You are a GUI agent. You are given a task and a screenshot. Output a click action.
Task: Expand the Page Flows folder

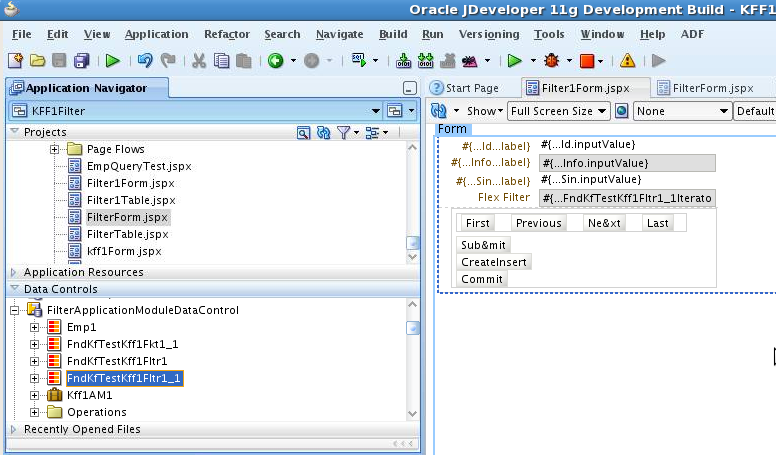54,149
